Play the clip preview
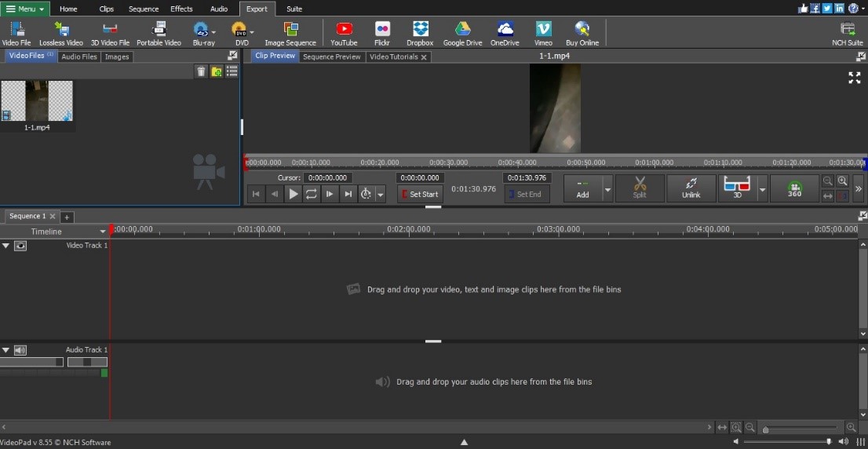Viewport: 868px width, 449px height. [x=294, y=194]
